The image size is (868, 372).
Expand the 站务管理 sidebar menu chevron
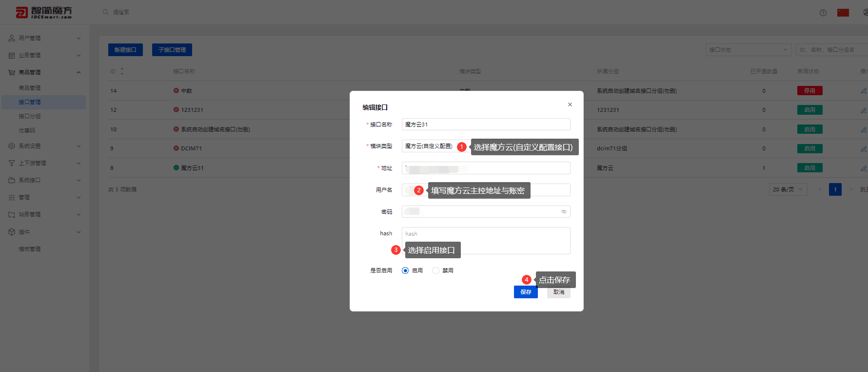[x=79, y=214]
